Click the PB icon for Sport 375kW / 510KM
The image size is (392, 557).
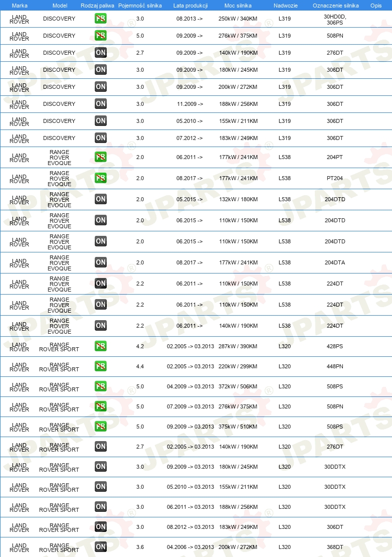coord(101,427)
